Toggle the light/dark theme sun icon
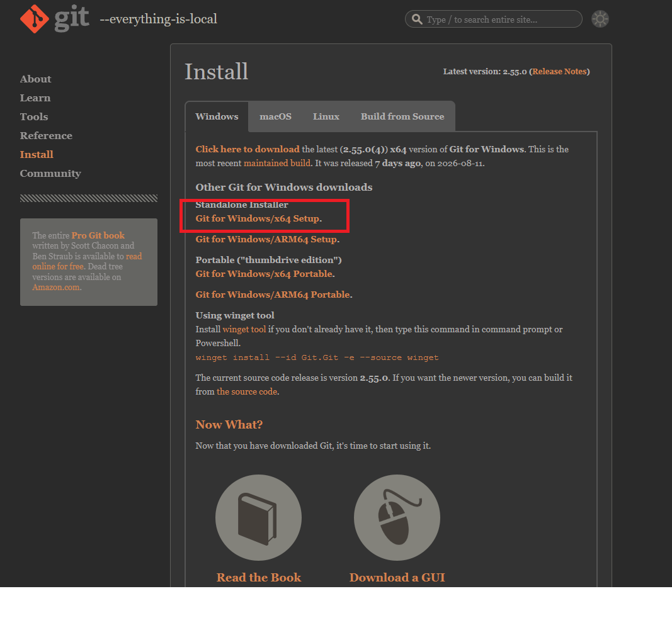 (600, 19)
